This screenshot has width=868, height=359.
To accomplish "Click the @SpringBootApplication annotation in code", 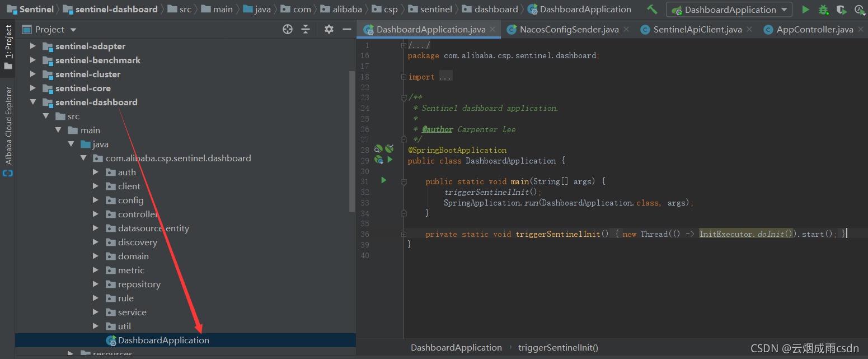I will point(457,150).
